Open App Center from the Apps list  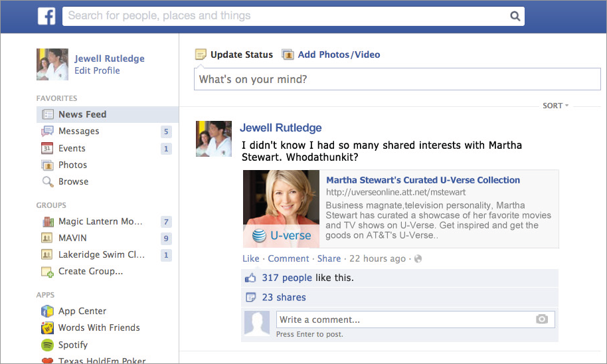pyautogui.click(x=82, y=311)
